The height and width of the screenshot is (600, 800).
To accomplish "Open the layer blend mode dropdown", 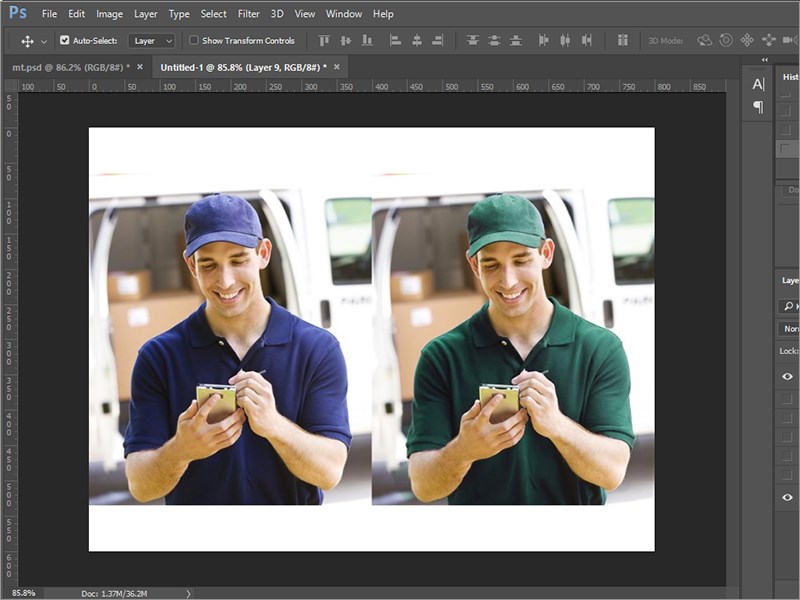I will point(789,328).
